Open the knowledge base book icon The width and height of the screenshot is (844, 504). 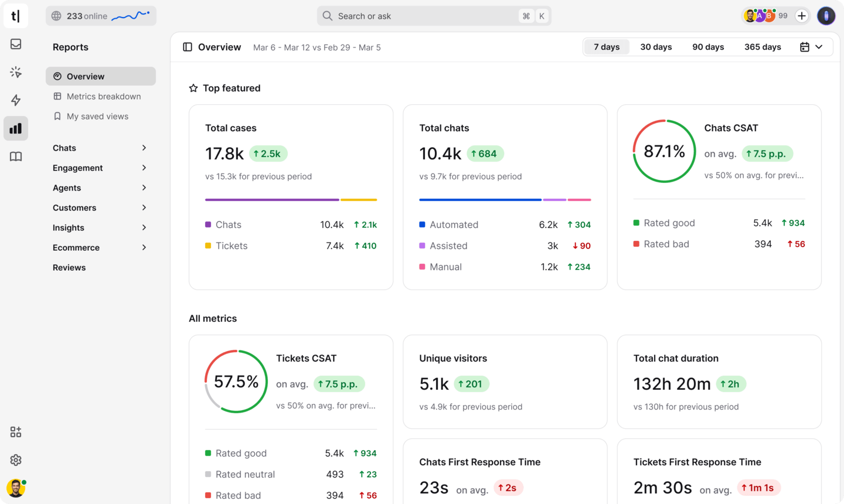pos(15,156)
